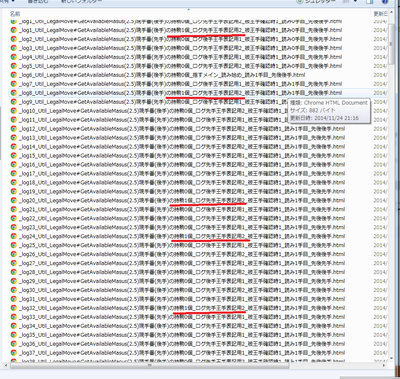This screenshot has width=400, height=379.
Task: Click the Chrome icon of _log35 file
Action: click(14, 335)
